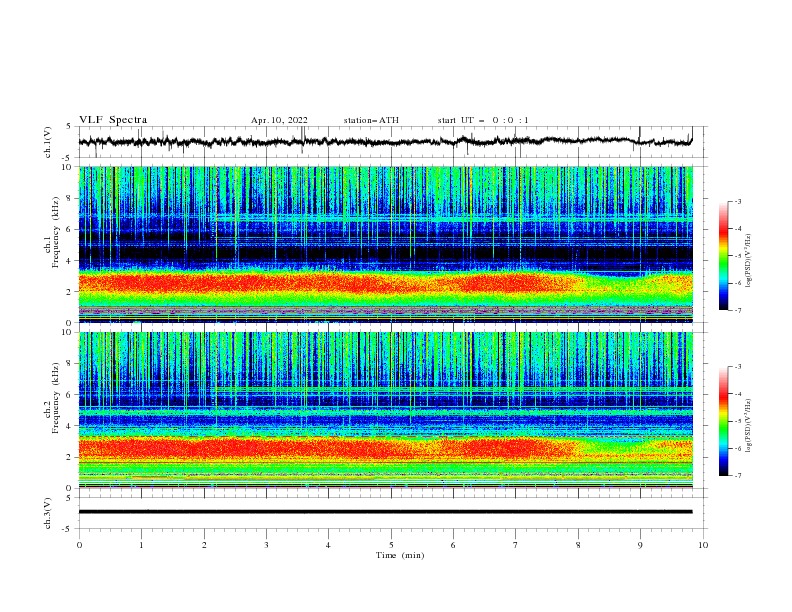Click the ch.2 spectrogram color scale bar
The width and height of the screenshot is (792, 612).
click(x=724, y=421)
